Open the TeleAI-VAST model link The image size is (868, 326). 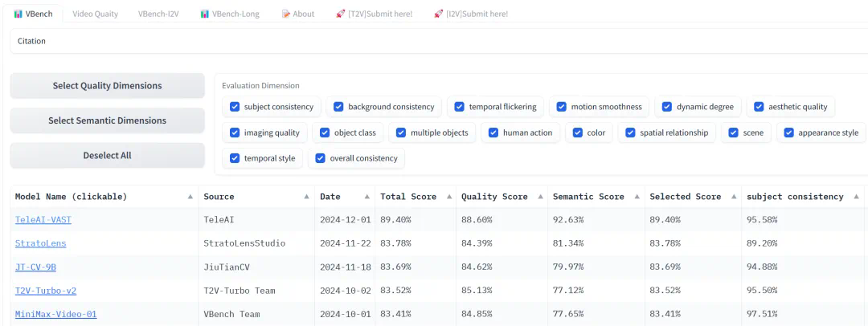[x=43, y=219]
